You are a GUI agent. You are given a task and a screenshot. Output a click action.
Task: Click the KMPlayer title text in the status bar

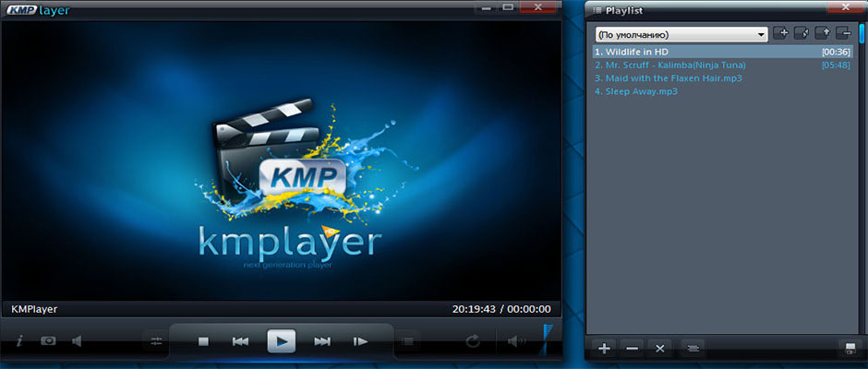click(34, 309)
